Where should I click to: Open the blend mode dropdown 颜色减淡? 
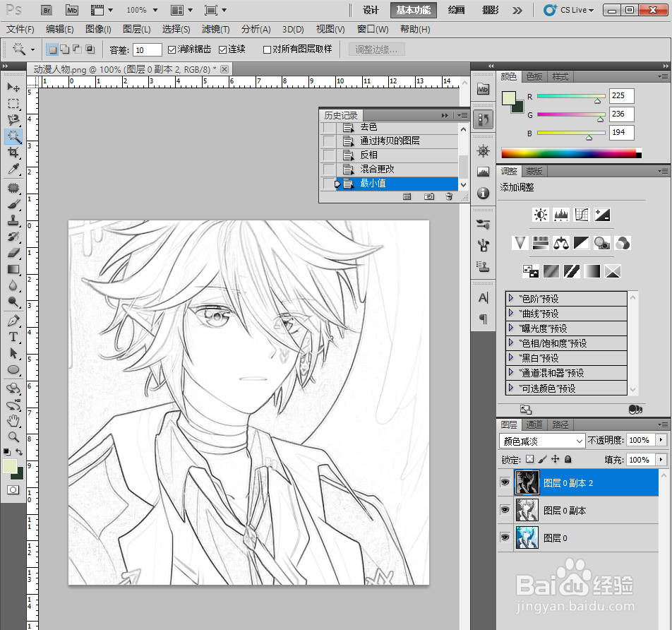coord(542,441)
